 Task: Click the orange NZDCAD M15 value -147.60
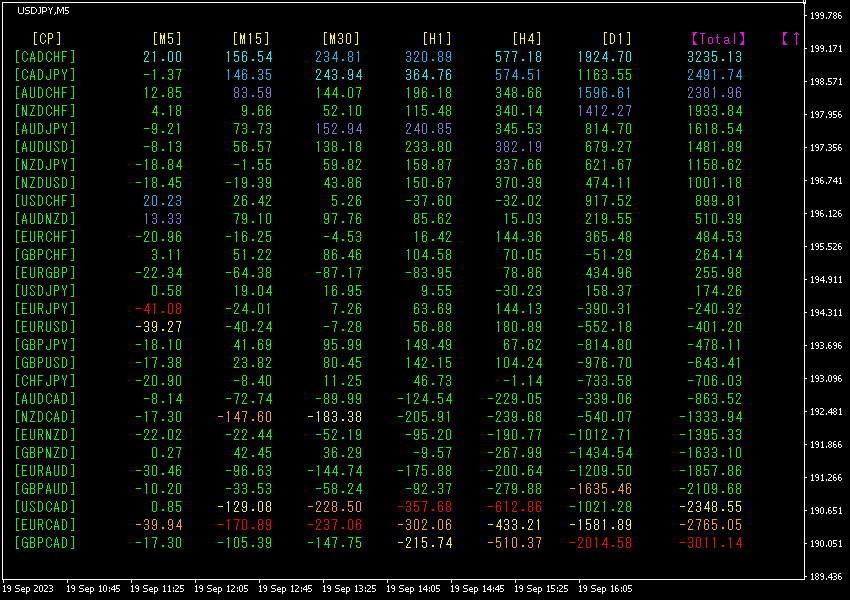(x=244, y=417)
